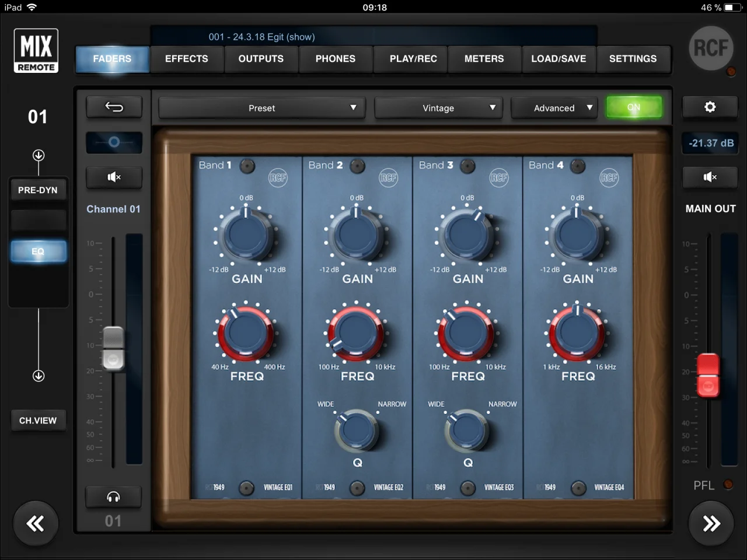The height and width of the screenshot is (560, 747).
Task: Toggle the EQ ON button
Action: (634, 107)
